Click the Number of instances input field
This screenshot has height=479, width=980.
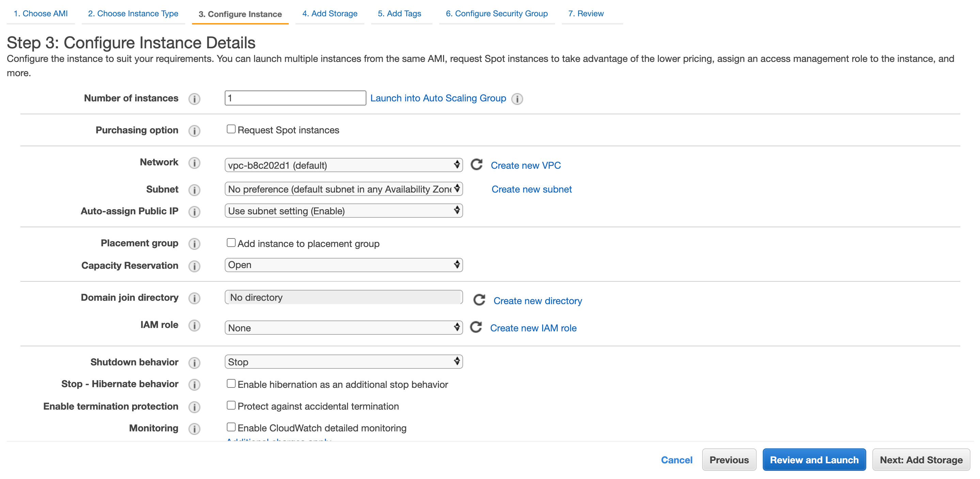[295, 98]
